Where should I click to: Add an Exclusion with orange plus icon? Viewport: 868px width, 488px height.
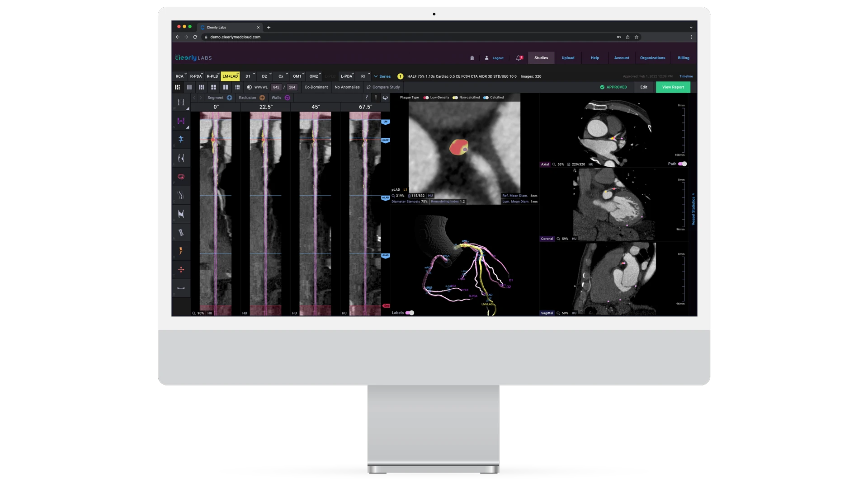(262, 98)
